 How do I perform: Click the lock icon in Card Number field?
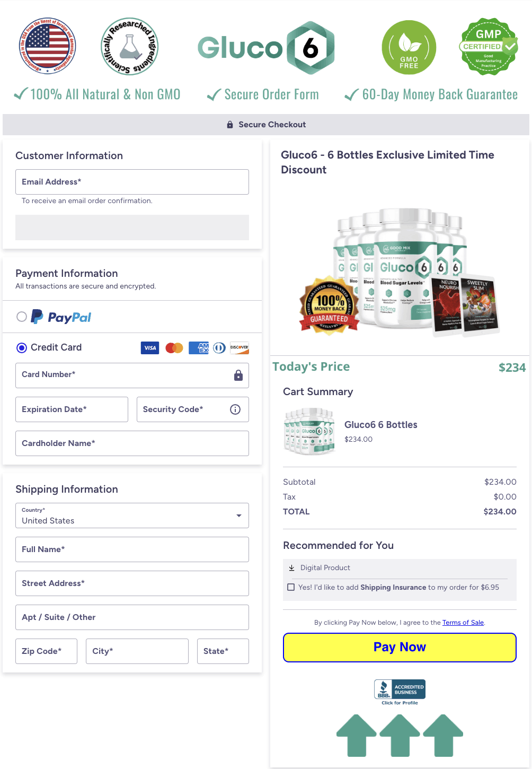(240, 375)
